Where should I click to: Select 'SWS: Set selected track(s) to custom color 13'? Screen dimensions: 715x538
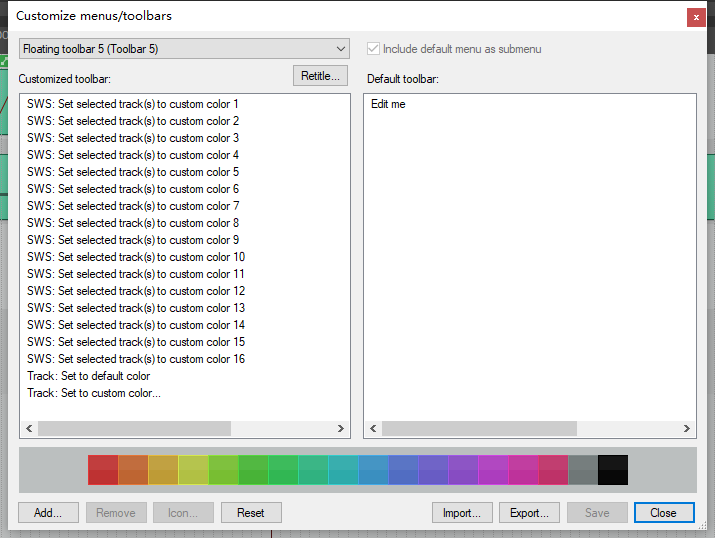[136, 308]
